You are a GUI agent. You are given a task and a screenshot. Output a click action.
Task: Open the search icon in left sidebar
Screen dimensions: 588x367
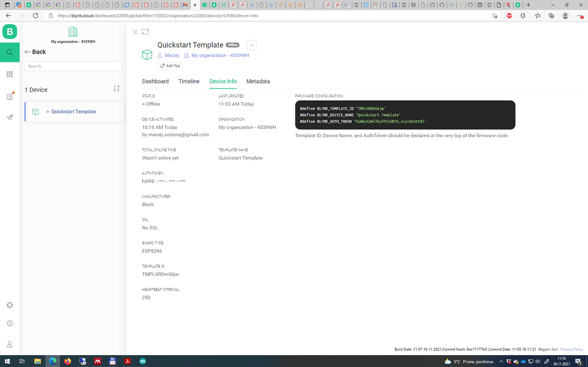[10, 52]
